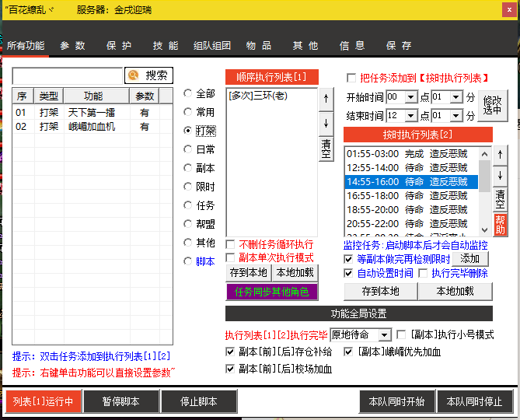Click 本地加载 under sequential list

pyautogui.click(x=295, y=273)
